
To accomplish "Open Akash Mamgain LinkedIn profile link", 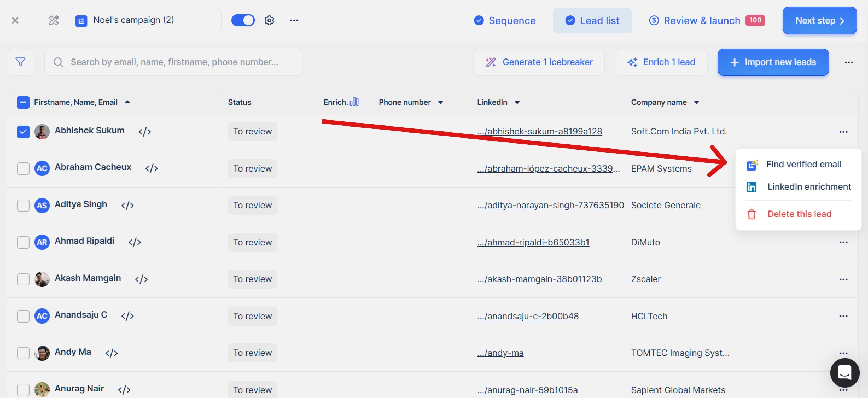I will pos(539,279).
